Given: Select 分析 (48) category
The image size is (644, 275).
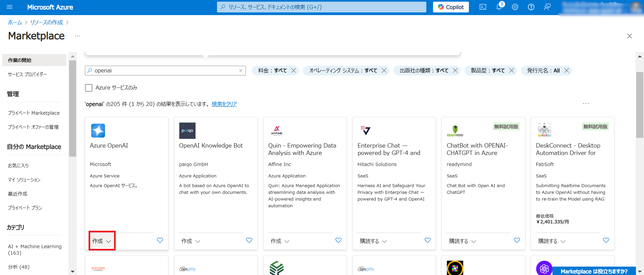Looking at the screenshot, I should click(19, 267).
